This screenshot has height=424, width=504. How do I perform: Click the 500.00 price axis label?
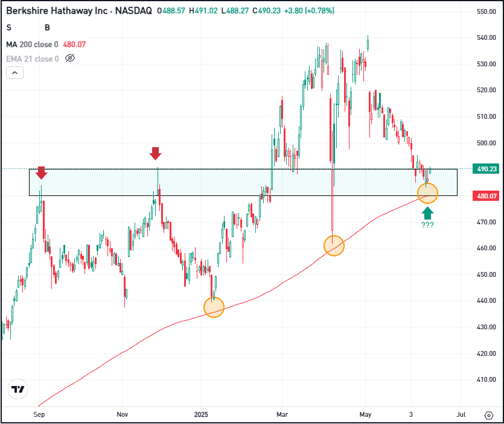[x=486, y=143]
